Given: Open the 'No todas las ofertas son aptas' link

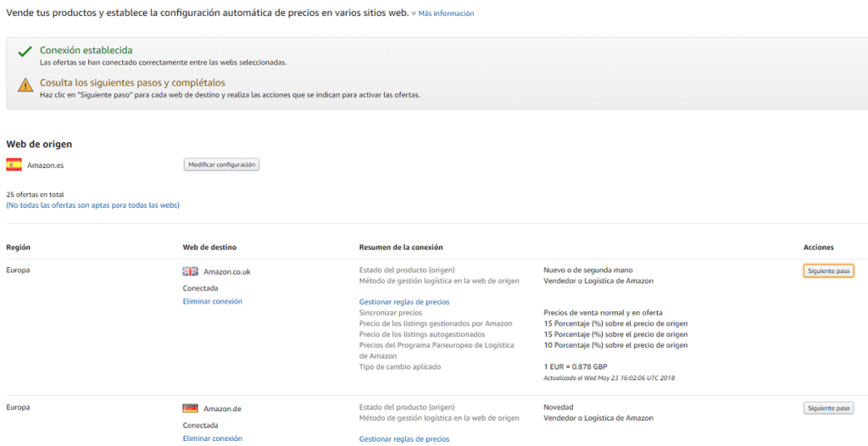Looking at the screenshot, I should tap(92, 205).
